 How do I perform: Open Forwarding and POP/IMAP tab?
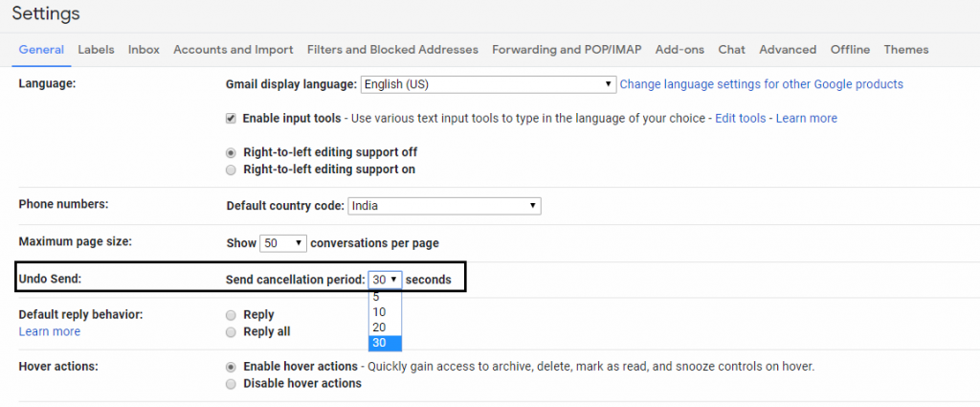coord(567,50)
